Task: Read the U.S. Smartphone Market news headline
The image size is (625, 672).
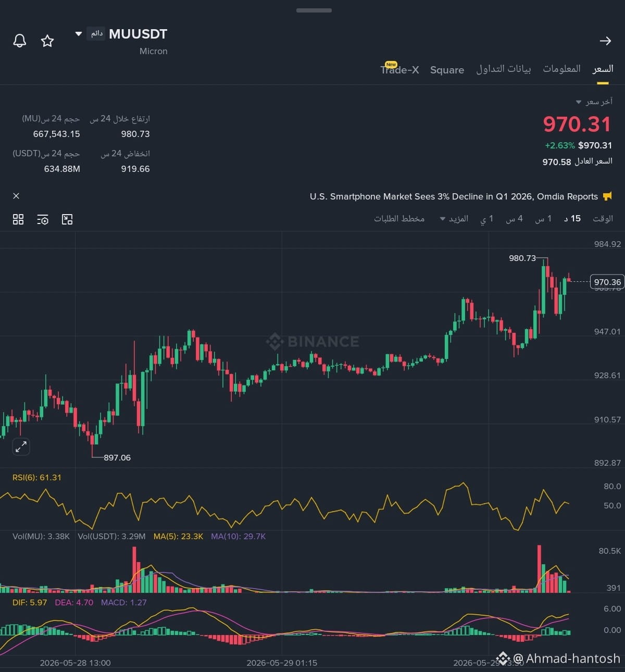Action: [x=454, y=196]
